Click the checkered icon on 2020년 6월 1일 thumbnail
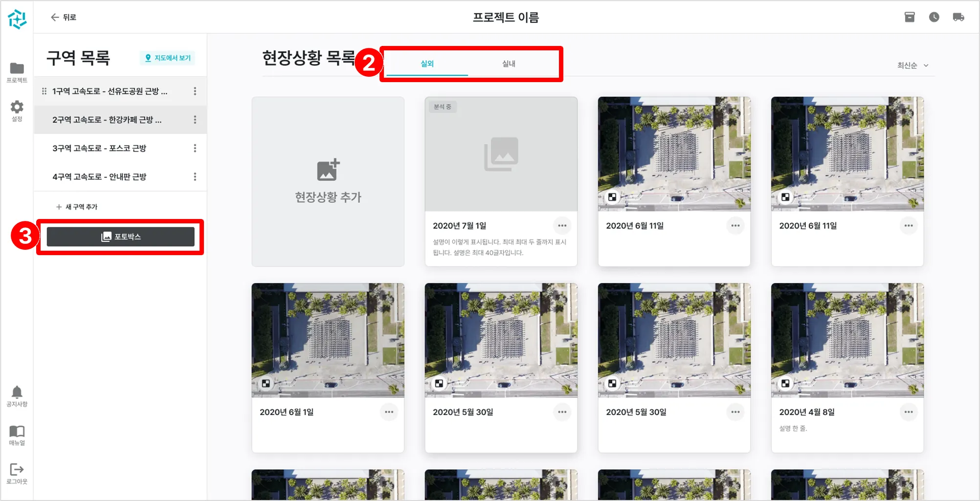 click(266, 384)
